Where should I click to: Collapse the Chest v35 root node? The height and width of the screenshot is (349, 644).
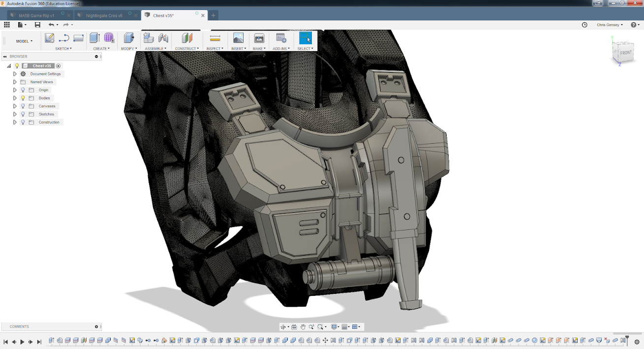(9, 66)
